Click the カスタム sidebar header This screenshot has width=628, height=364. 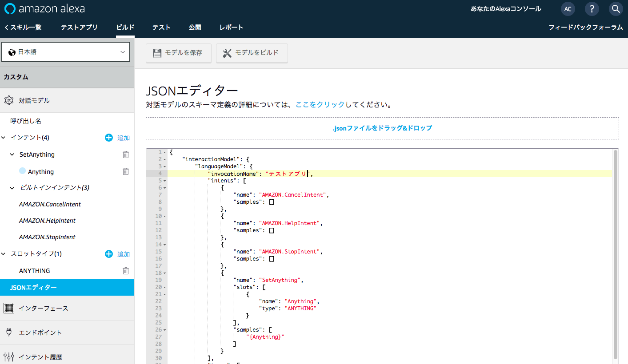point(67,77)
